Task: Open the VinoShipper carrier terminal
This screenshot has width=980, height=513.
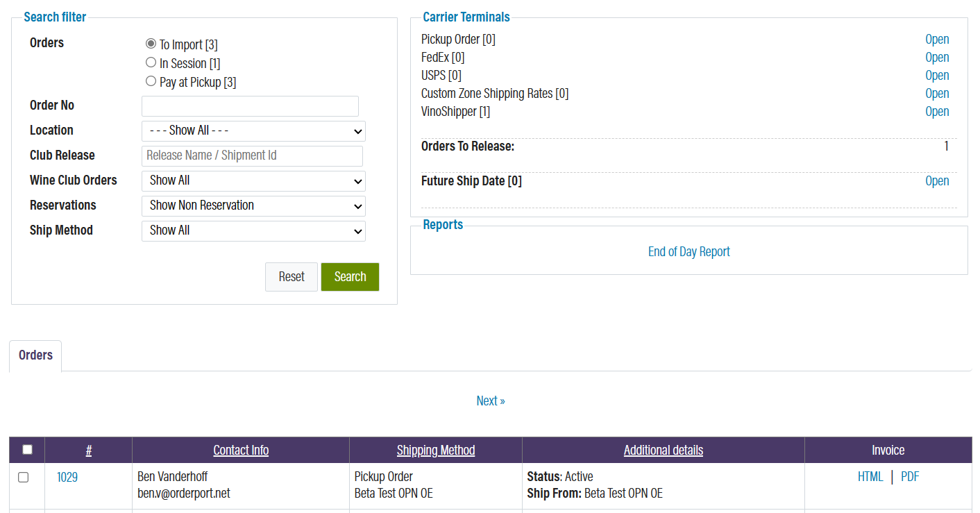Action: click(x=937, y=111)
